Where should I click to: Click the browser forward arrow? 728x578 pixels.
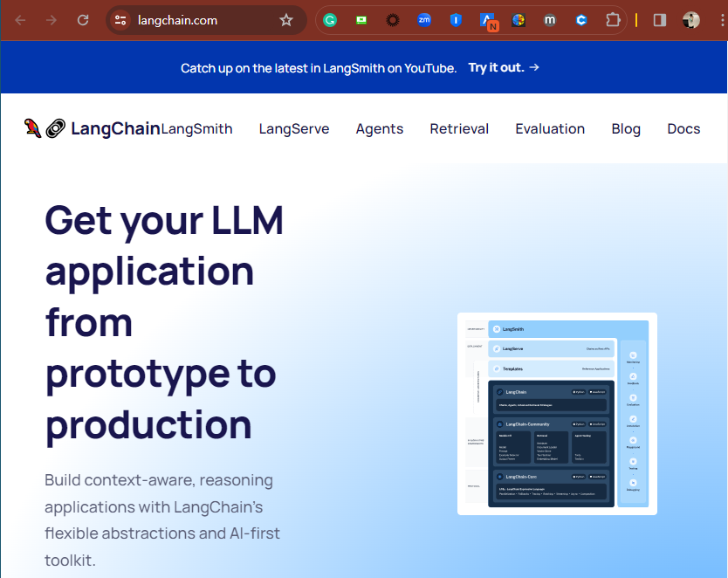click(x=52, y=20)
